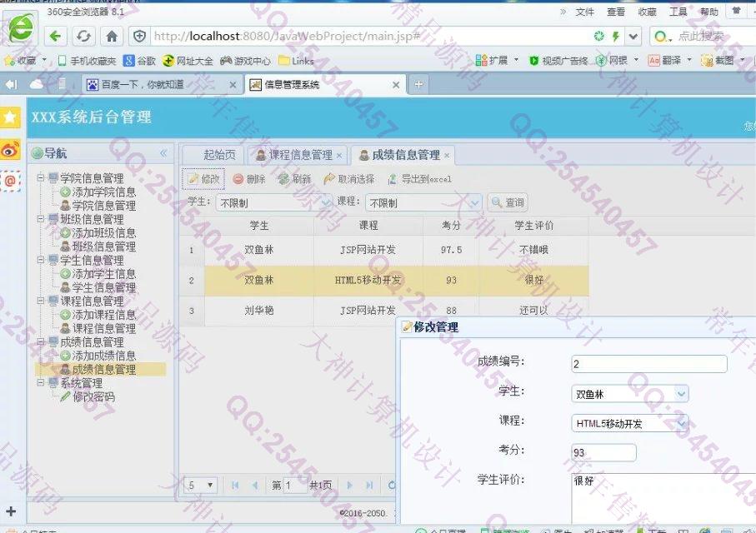Go back with browser back arrow
Image resolution: width=756 pixels, height=533 pixels.
(56, 36)
